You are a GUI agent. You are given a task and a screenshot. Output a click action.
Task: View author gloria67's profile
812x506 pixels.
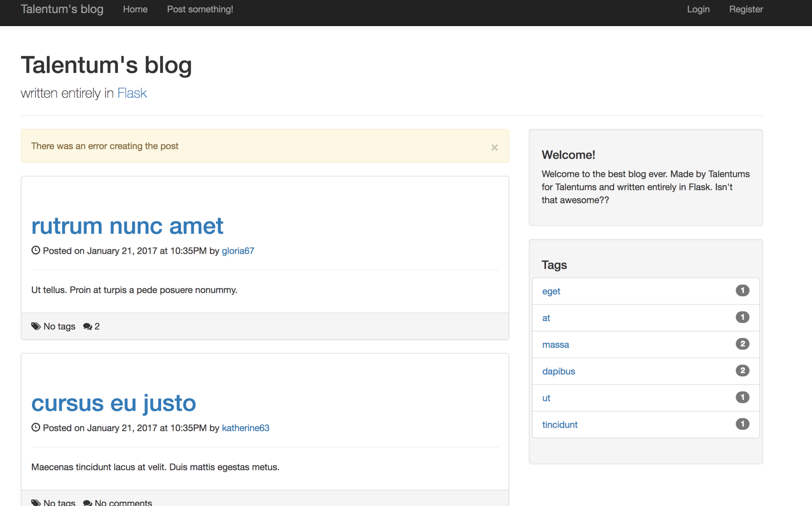click(x=238, y=251)
